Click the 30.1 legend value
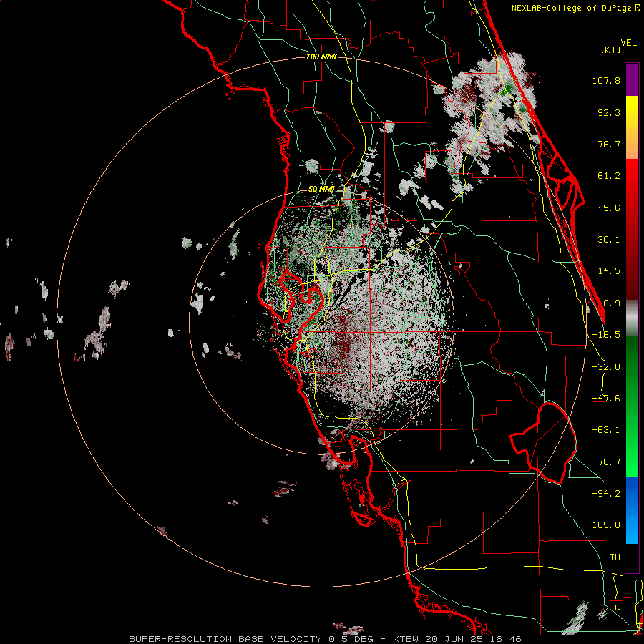This screenshot has width=644, height=644. point(609,240)
